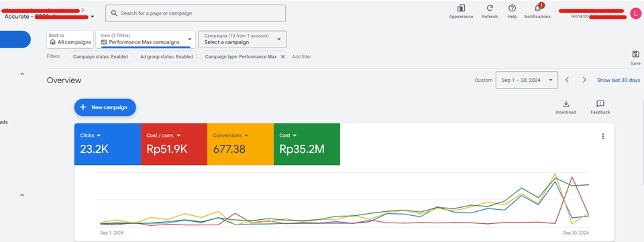Open the three-dot chart options menu
644x242 pixels.
click(602, 136)
